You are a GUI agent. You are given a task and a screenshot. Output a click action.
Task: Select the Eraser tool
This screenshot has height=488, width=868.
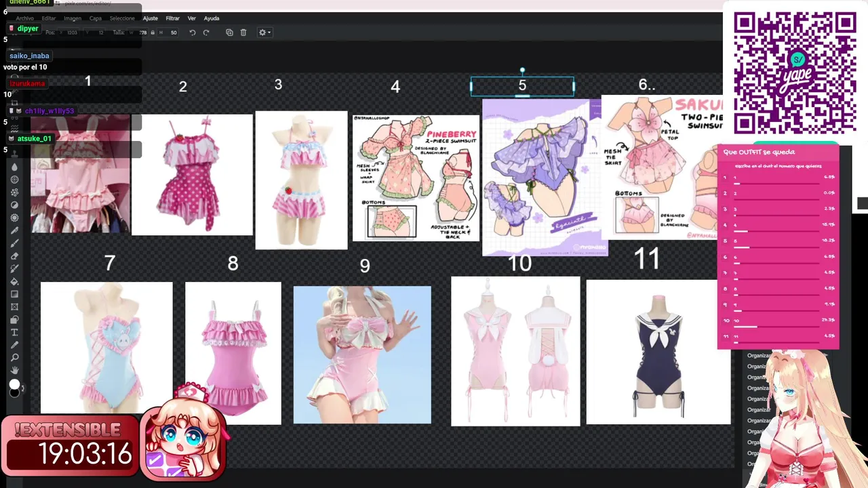coord(14,256)
